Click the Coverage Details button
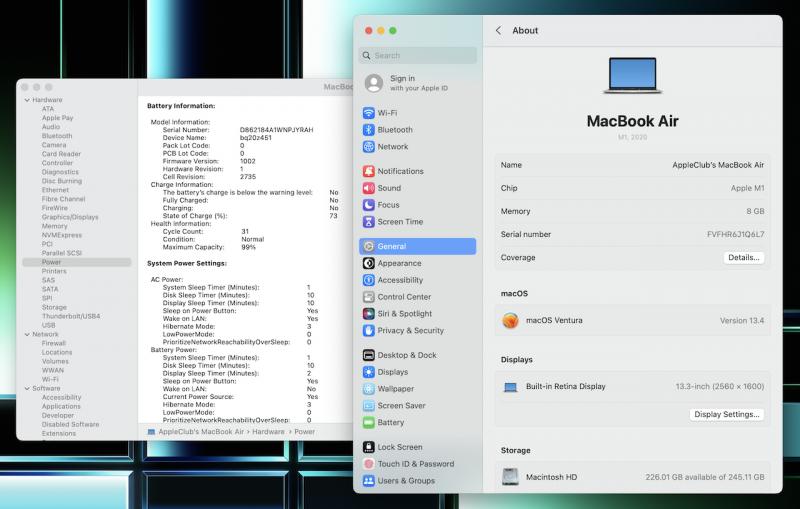The width and height of the screenshot is (800, 509). (743, 258)
